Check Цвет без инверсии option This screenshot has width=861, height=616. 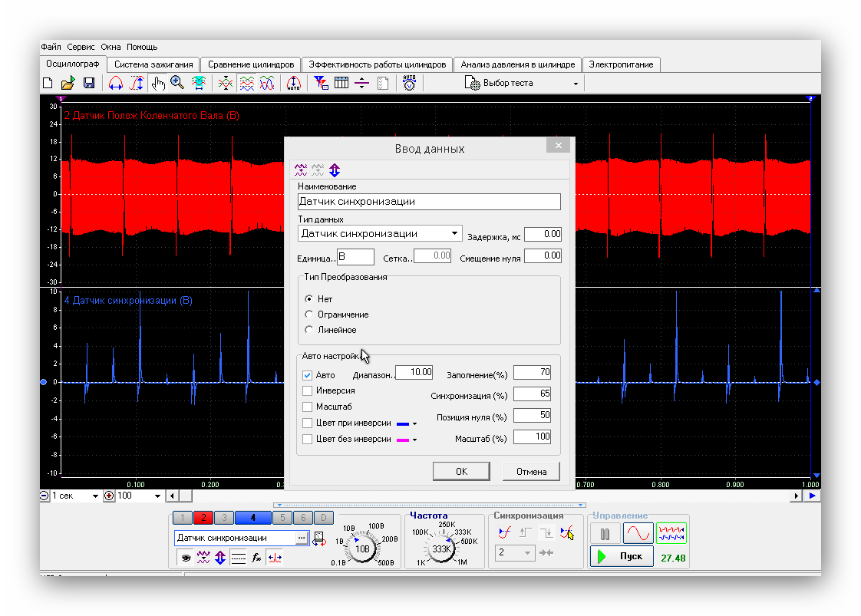point(308,440)
